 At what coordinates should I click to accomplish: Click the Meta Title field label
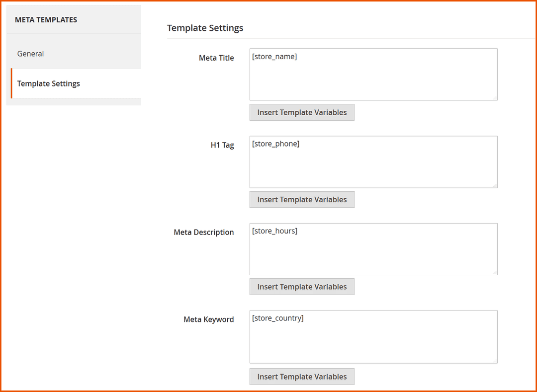point(216,58)
